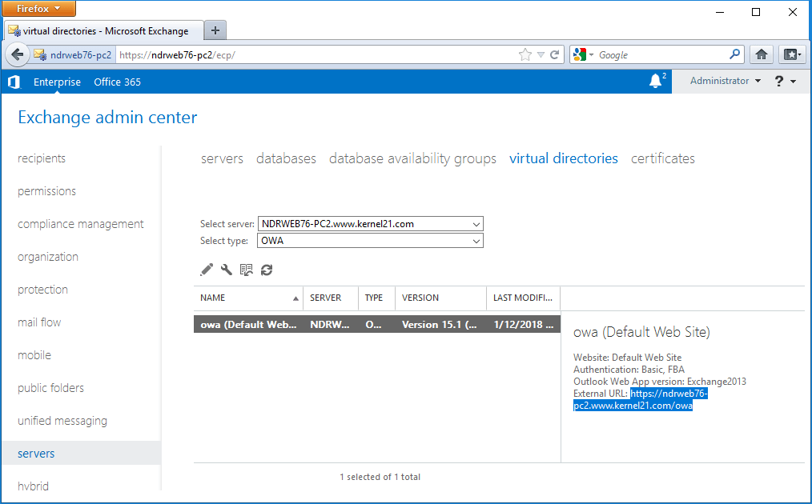Open the Administrator account menu
812x504 pixels.
pyautogui.click(x=725, y=81)
